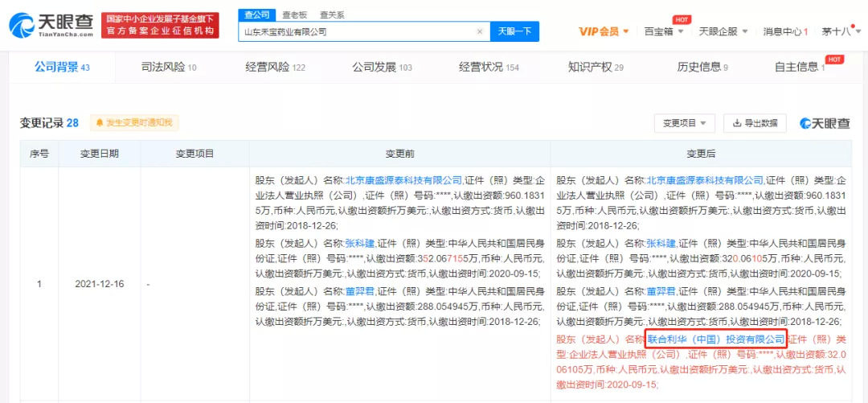Click the 变更后 column header

[x=702, y=154]
